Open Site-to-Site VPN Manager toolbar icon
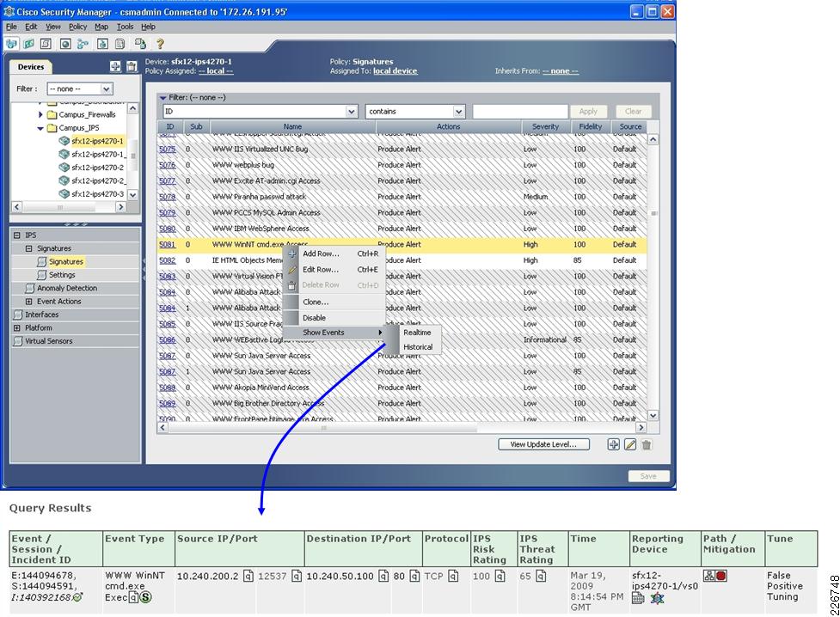 tap(83, 44)
